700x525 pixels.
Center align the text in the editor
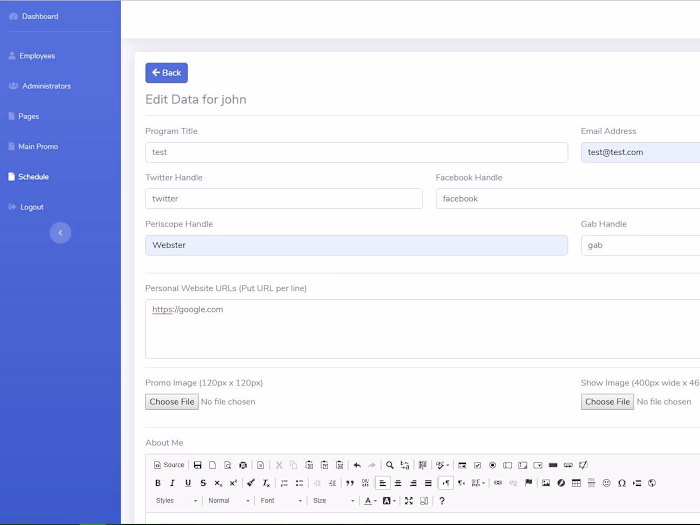click(x=398, y=483)
